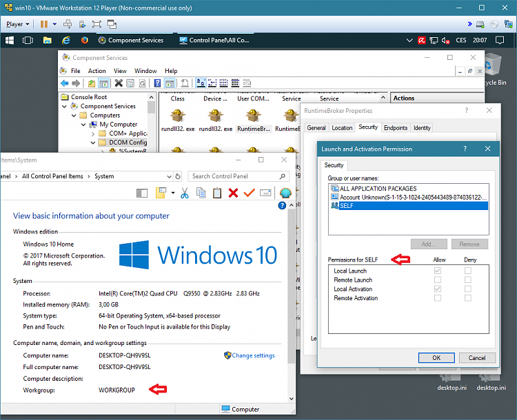Click the Remove button
This screenshot has width=517, height=420.
(469, 244)
